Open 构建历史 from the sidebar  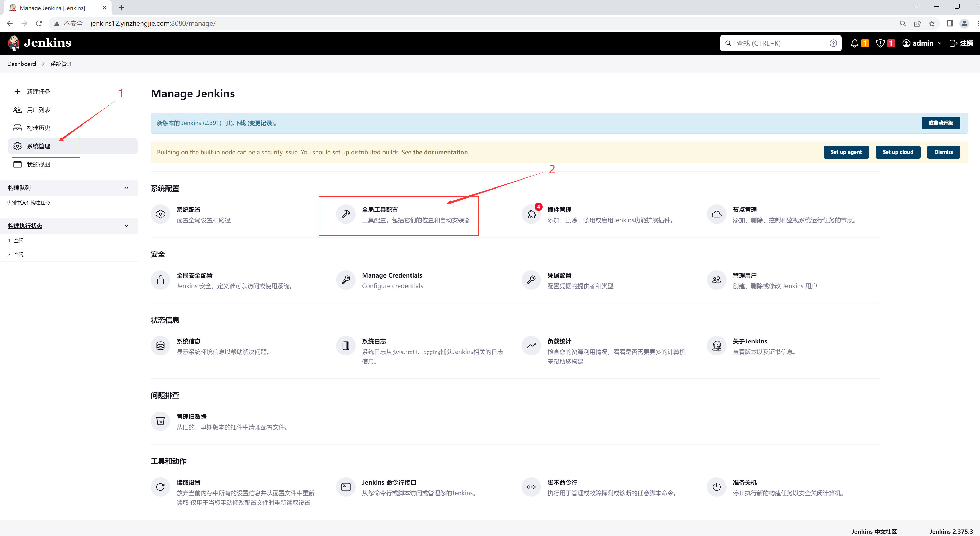coord(38,128)
